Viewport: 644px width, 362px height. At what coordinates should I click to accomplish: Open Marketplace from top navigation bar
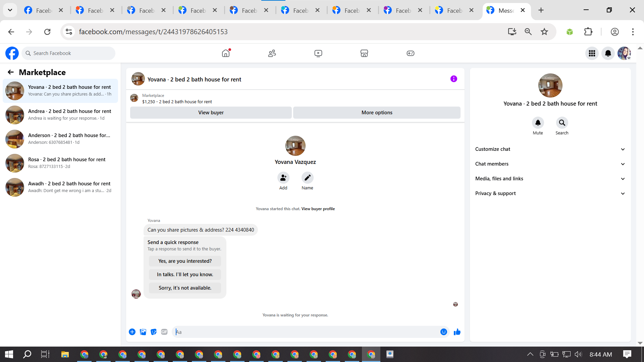(364, 53)
